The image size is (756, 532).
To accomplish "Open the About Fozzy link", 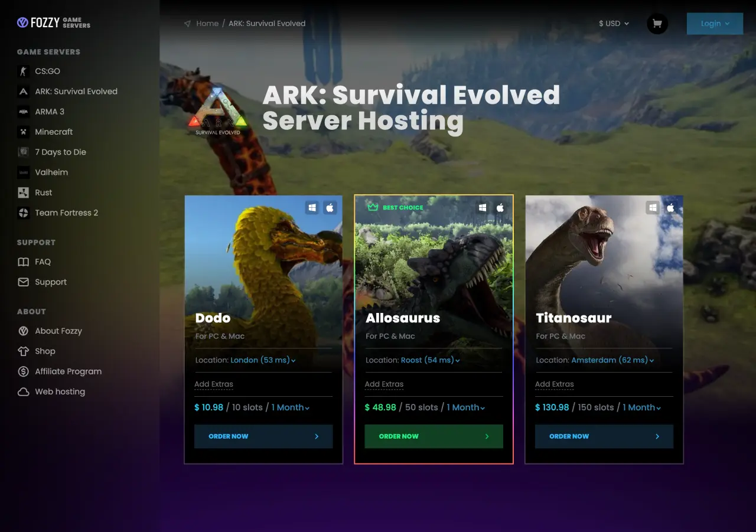I will click(58, 331).
